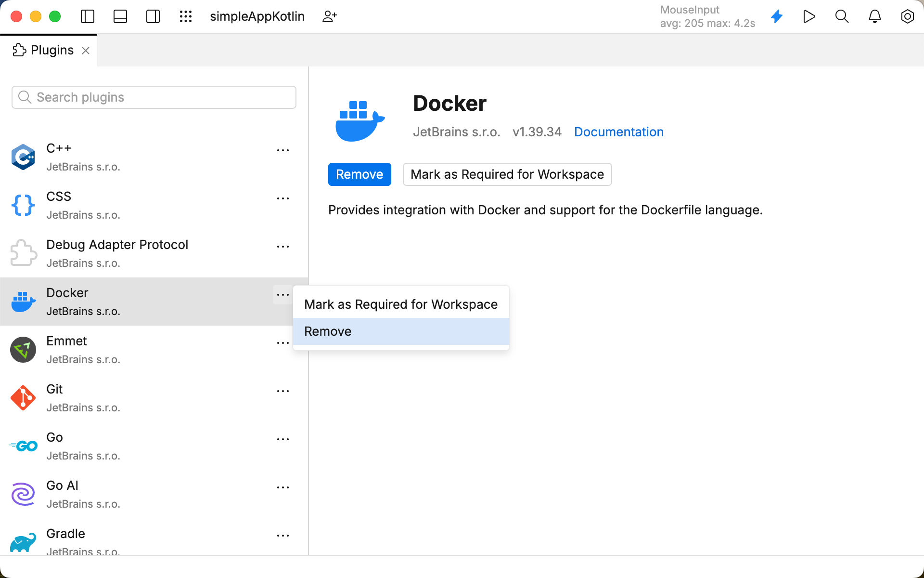This screenshot has height=578, width=924.
Task: Click the Search plugins field
Action: 154,97
